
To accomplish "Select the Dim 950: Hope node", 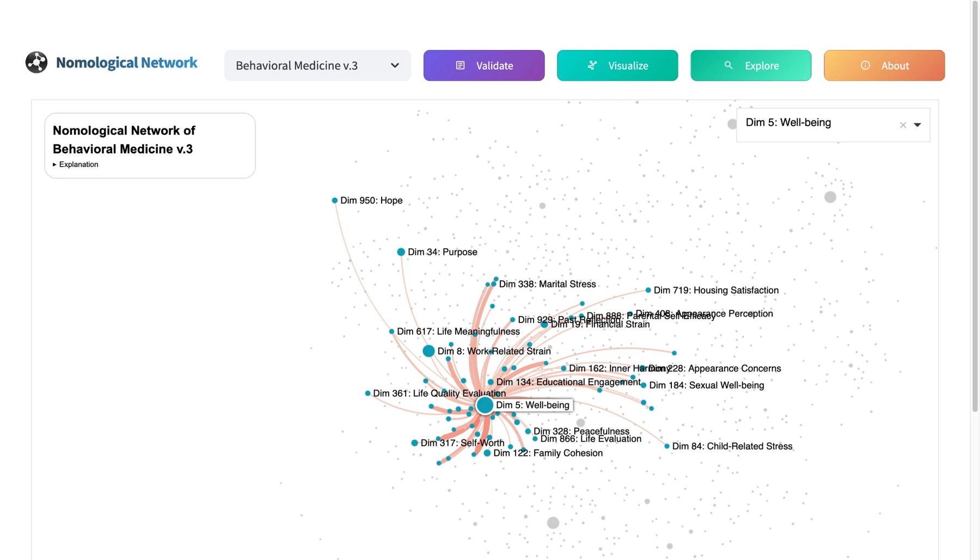I will click(334, 200).
